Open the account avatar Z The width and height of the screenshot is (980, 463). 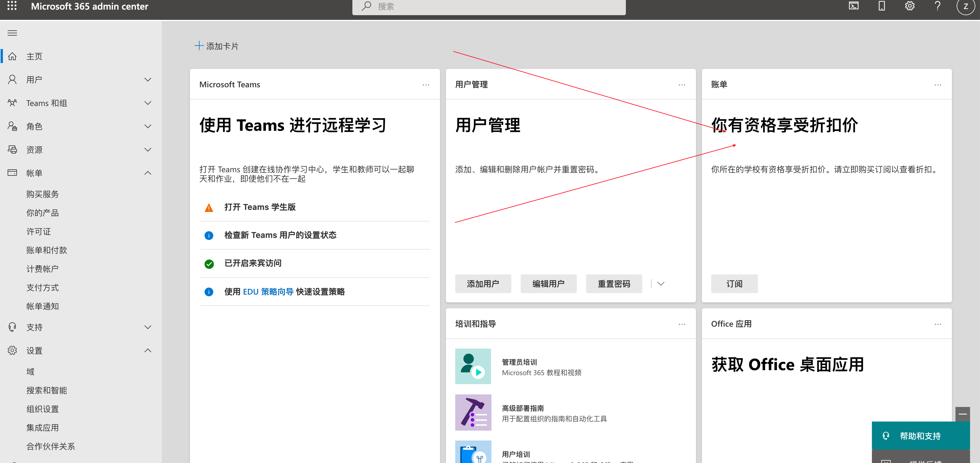point(966,6)
